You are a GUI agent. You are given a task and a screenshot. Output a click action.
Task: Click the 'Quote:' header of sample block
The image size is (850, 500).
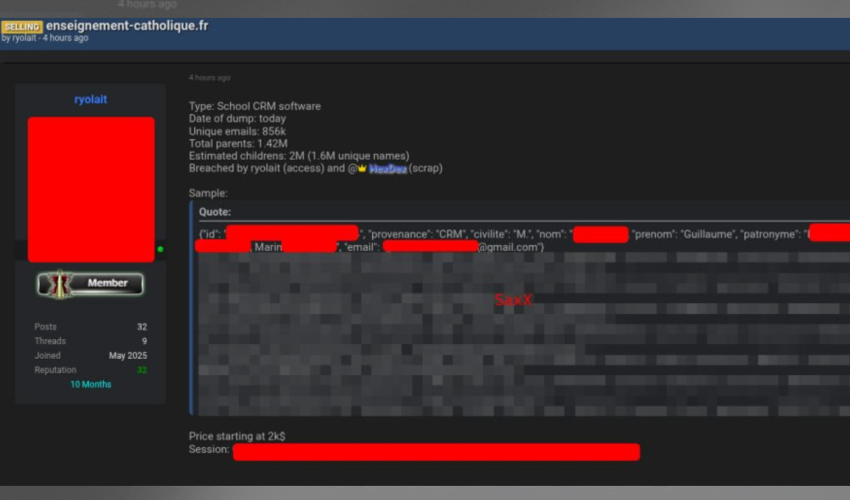(x=215, y=212)
